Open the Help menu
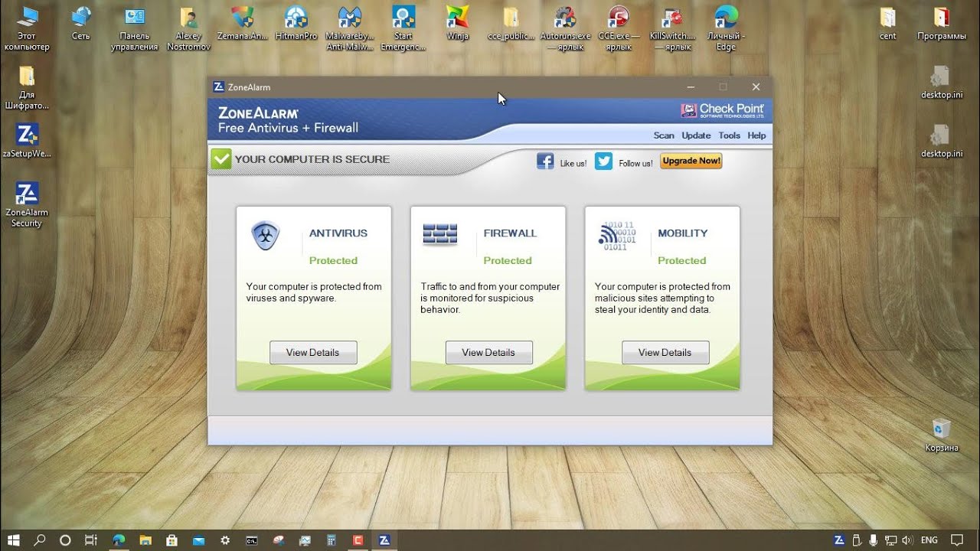Image resolution: width=980 pixels, height=551 pixels. point(756,135)
